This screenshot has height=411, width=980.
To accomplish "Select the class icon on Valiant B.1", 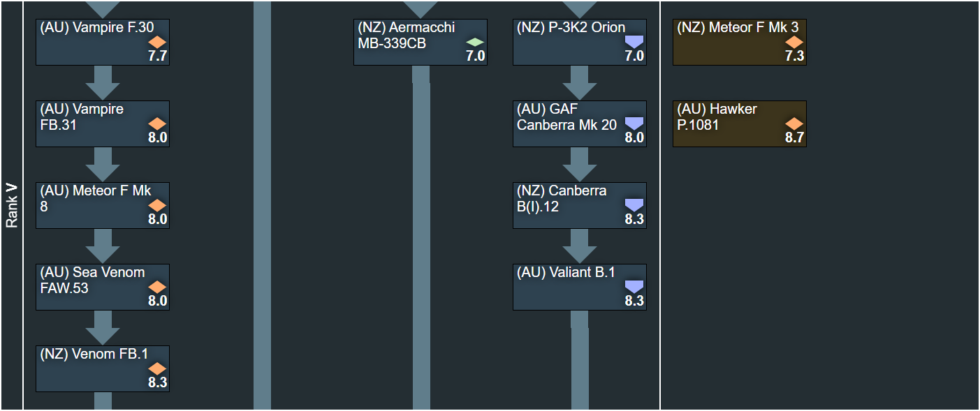I will pos(634,287).
